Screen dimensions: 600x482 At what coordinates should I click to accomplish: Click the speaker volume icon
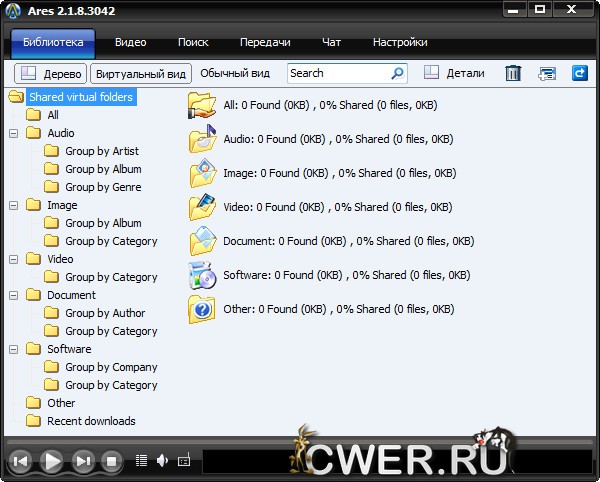coord(162,461)
